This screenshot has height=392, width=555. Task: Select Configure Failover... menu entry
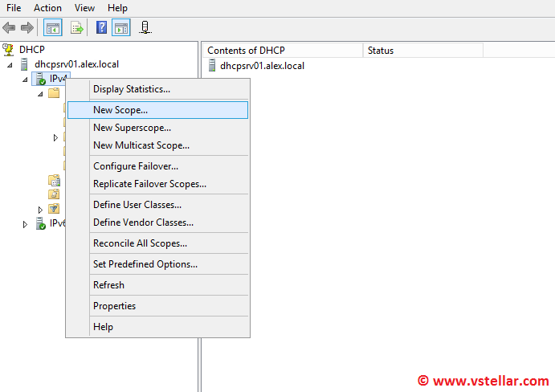tap(136, 166)
